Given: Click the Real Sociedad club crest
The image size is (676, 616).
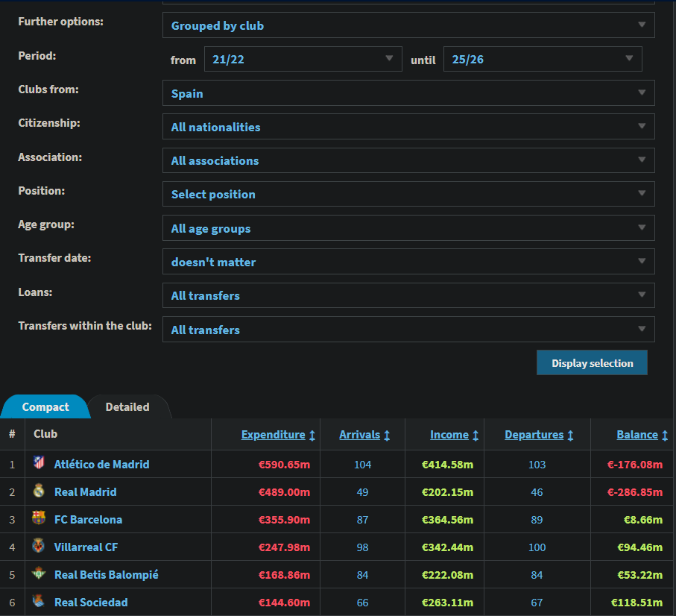Looking at the screenshot, I should pos(39,601).
